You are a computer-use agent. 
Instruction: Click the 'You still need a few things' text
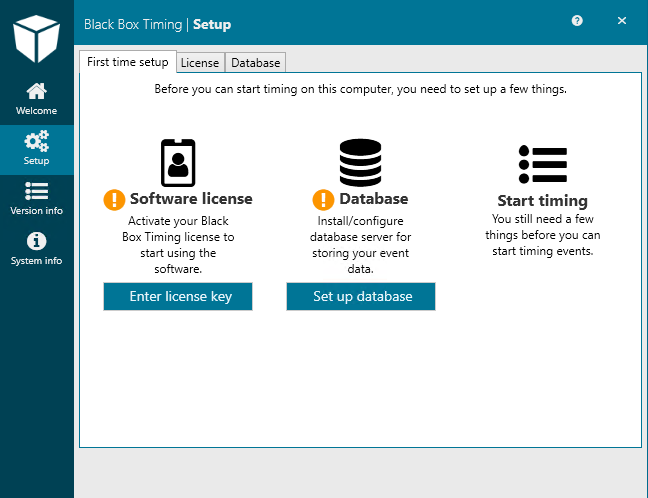coord(543,235)
